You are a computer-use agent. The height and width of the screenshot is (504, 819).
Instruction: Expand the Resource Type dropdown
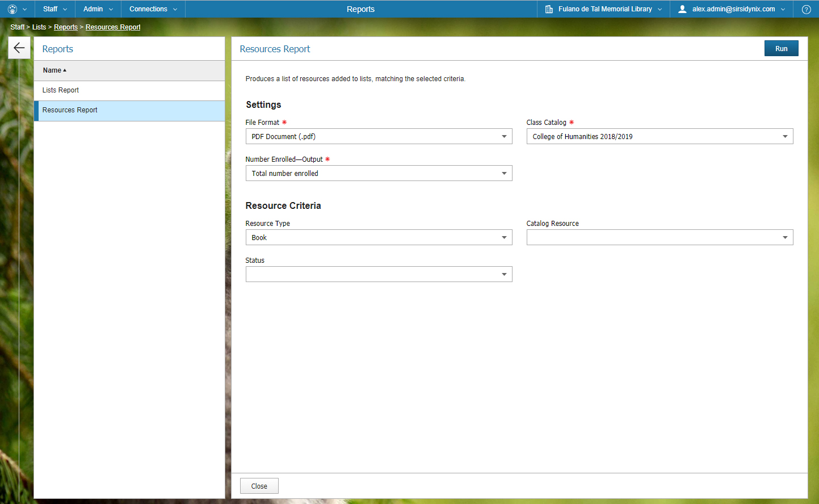(379, 237)
